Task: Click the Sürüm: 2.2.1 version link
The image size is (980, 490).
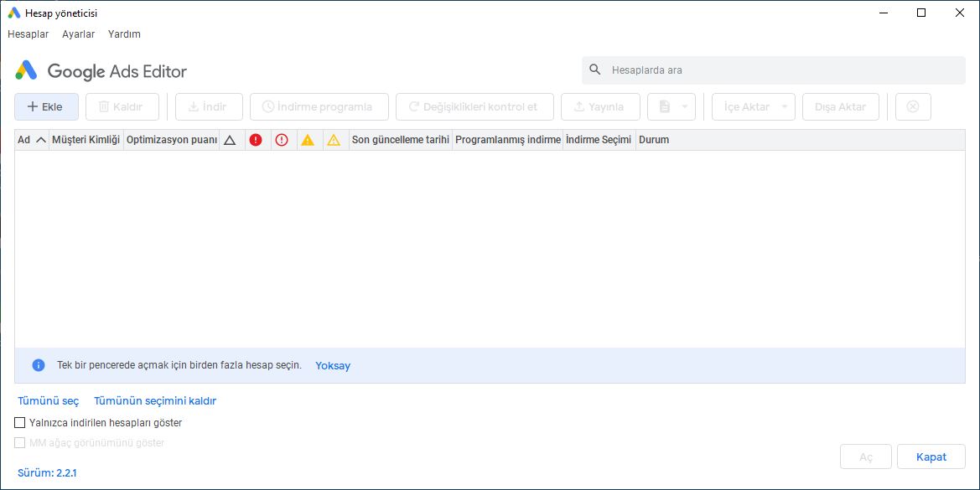Action: click(x=47, y=473)
